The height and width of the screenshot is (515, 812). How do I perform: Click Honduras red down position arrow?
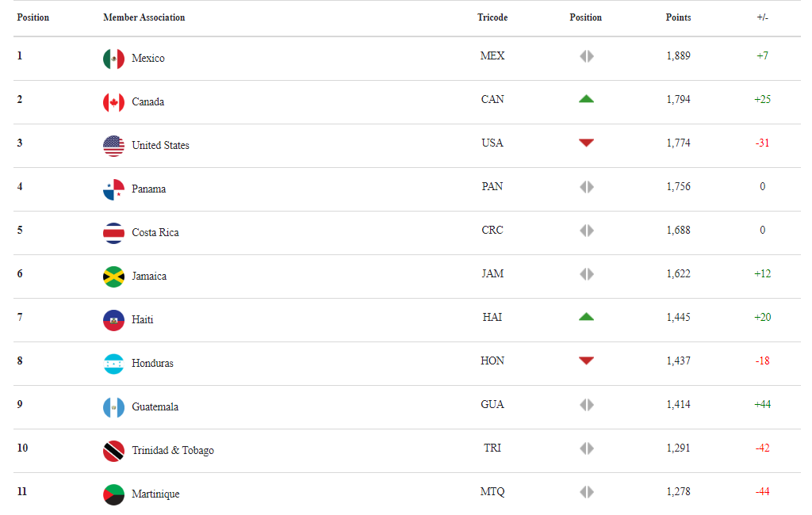click(586, 360)
